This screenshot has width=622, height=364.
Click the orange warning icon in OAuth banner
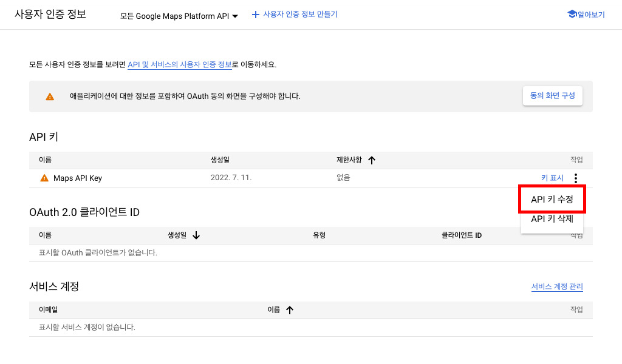pos(50,96)
